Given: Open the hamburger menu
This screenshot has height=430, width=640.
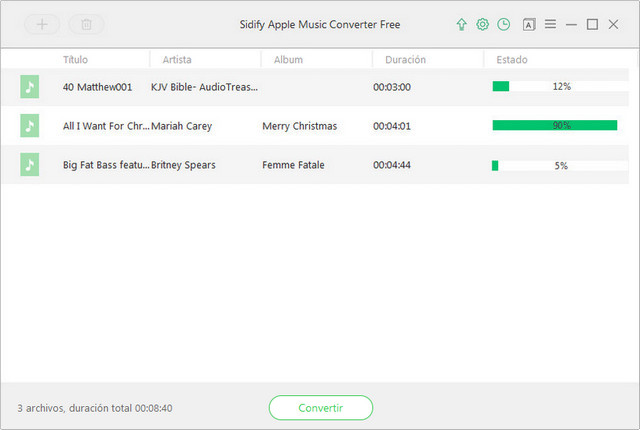Looking at the screenshot, I should click(550, 24).
